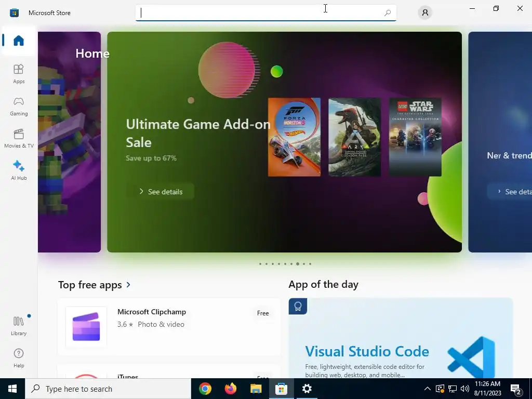Open the volume speaker tray icon
This screenshot has width=532, height=399.
coord(465,389)
